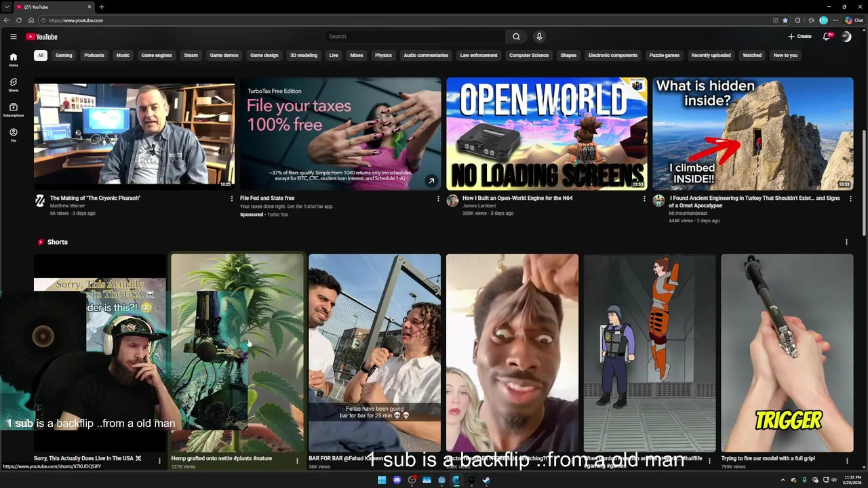Open Discord from the taskbar
The width and height of the screenshot is (868, 488).
point(397,480)
